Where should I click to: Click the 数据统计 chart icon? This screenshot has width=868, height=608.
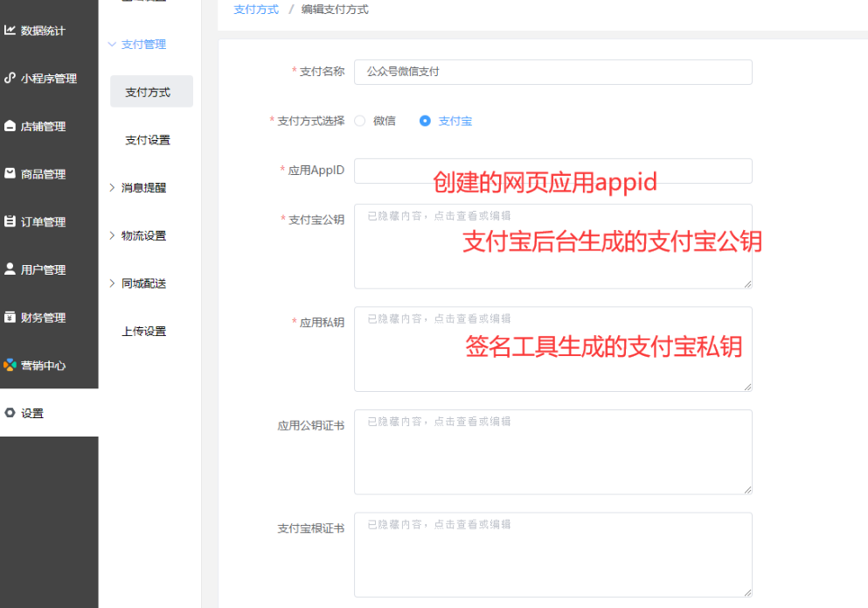pos(10,30)
